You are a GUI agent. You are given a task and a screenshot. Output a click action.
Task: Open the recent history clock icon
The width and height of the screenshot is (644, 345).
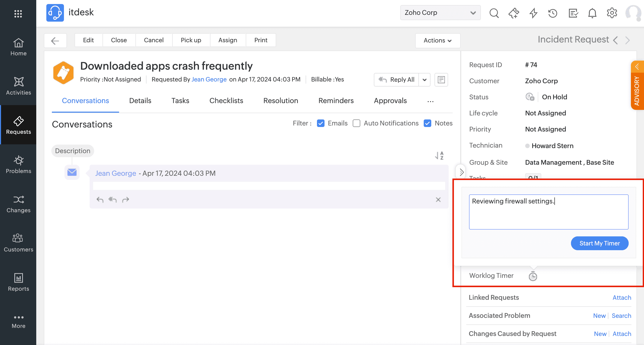(553, 13)
